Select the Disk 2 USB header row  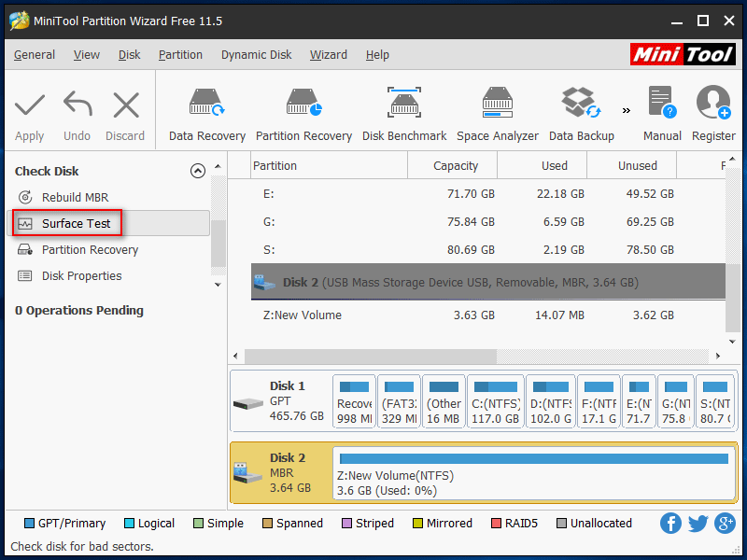pyautogui.click(x=487, y=282)
